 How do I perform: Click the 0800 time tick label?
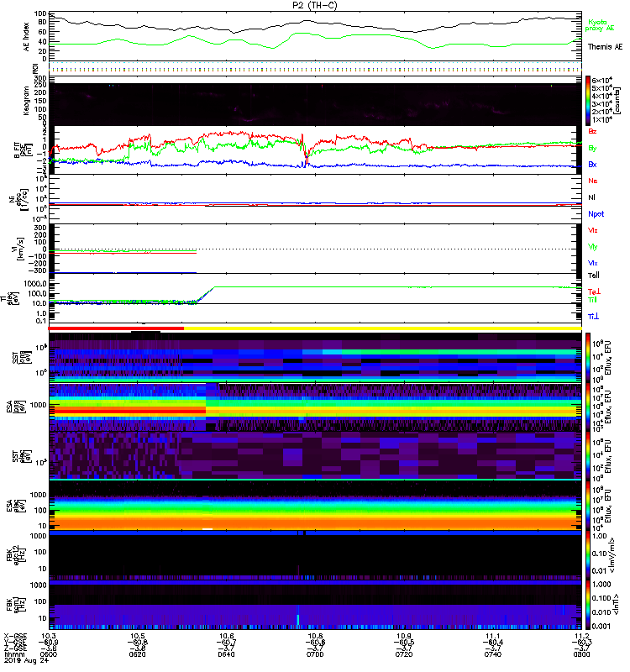pyautogui.click(x=581, y=654)
